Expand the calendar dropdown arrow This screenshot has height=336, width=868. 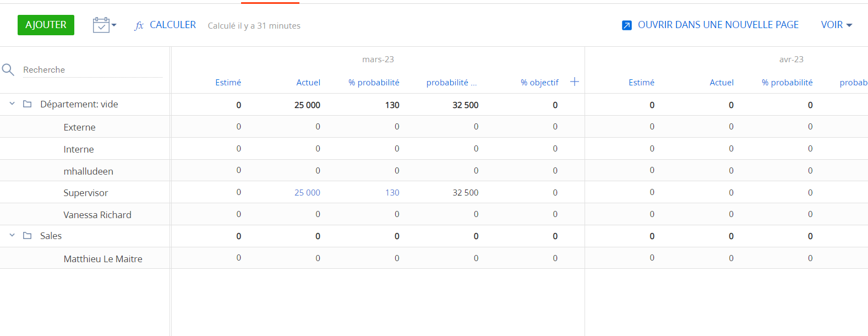[114, 25]
